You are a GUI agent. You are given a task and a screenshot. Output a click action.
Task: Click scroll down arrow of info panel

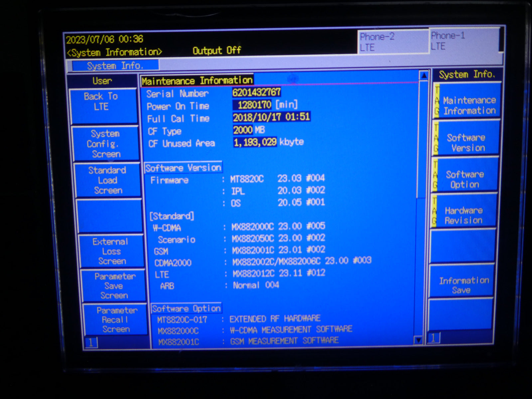pos(418,340)
